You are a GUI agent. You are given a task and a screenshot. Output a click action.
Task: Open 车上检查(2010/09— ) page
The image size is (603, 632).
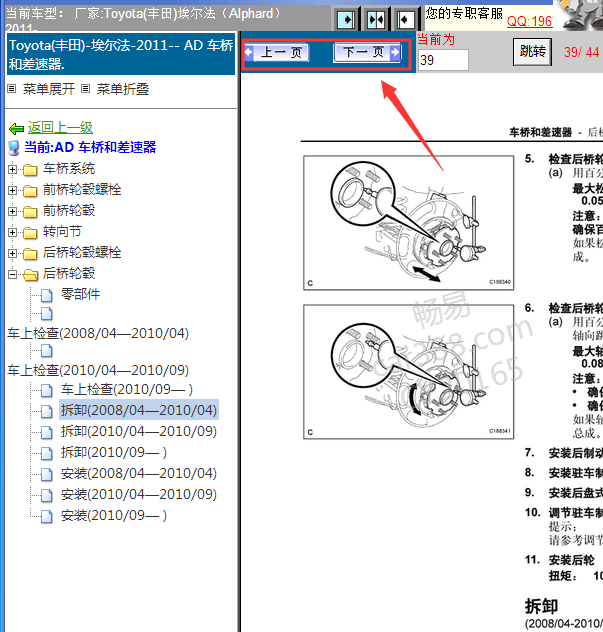click(x=127, y=389)
